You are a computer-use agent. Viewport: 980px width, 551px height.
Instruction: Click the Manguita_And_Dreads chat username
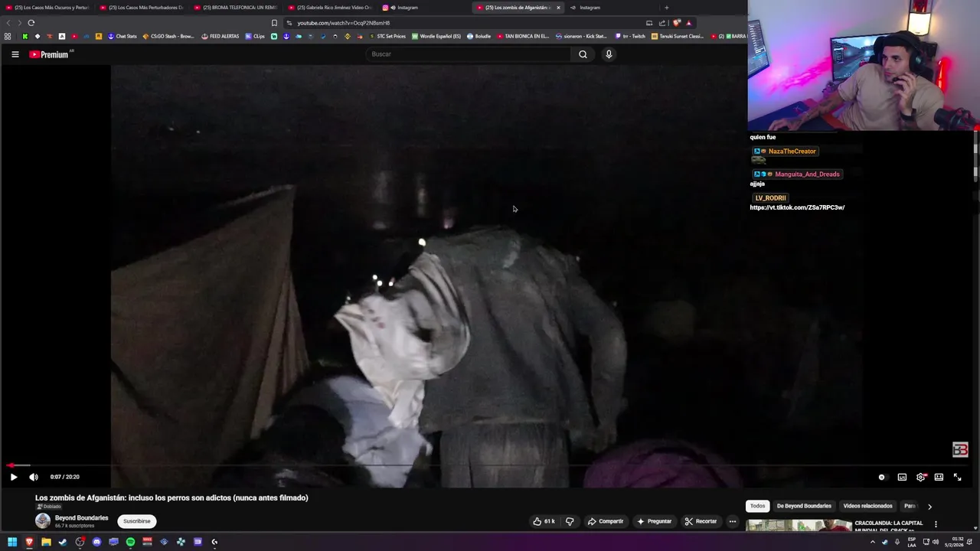click(x=807, y=174)
